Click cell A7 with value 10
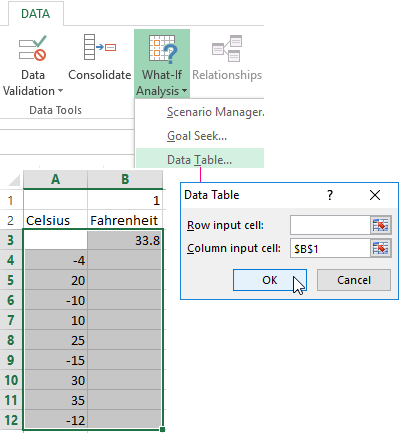The width and height of the screenshot is (399, 433). (x=55, y=320)
